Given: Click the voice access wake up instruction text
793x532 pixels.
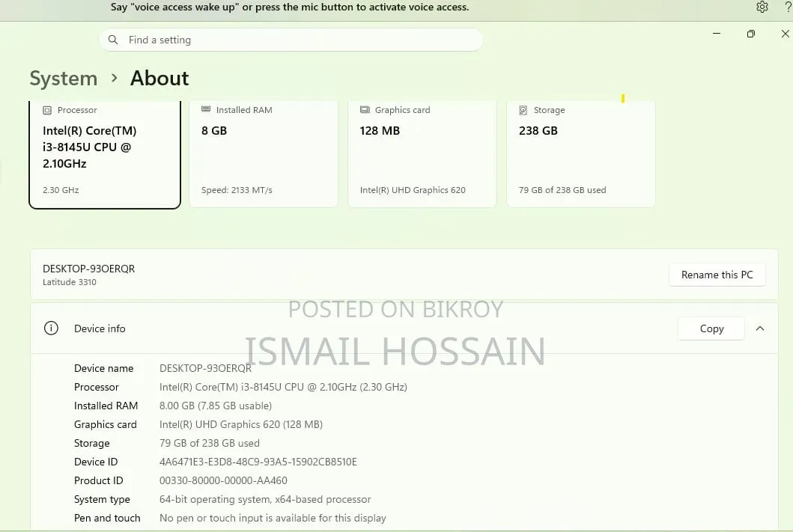Looking at the screenshot, I should [290, 7].
